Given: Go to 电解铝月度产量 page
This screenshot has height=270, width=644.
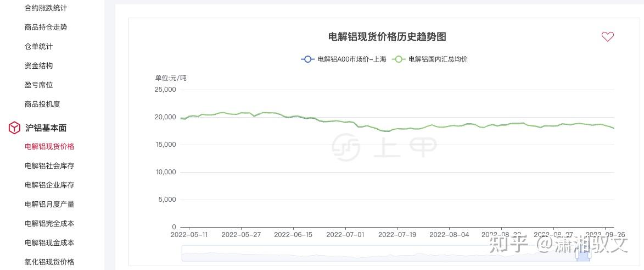Looking at the screenshot, I should point(49,205).
